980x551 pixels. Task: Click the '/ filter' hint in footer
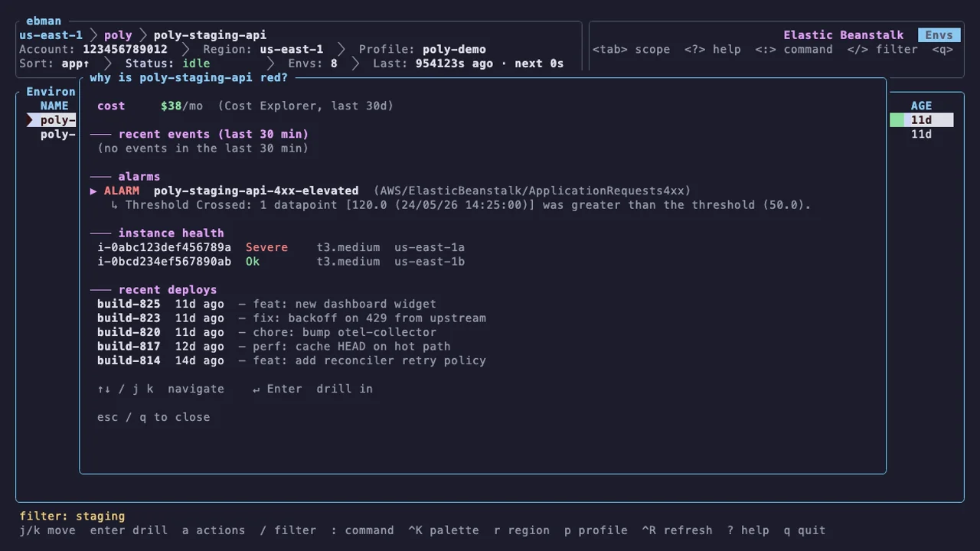pos(288,530)
